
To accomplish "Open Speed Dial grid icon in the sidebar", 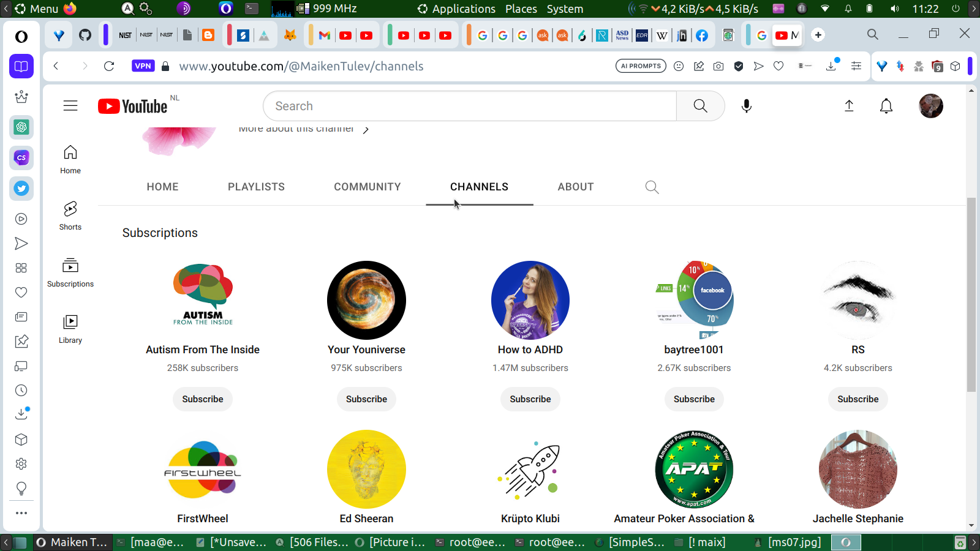I will 21,268.
